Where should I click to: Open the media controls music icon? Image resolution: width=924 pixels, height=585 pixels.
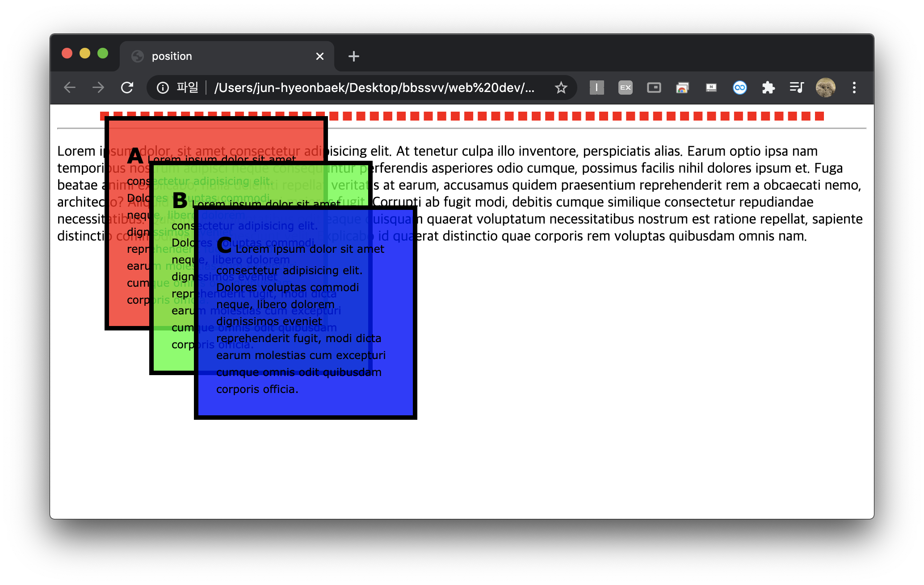[797, 88]
